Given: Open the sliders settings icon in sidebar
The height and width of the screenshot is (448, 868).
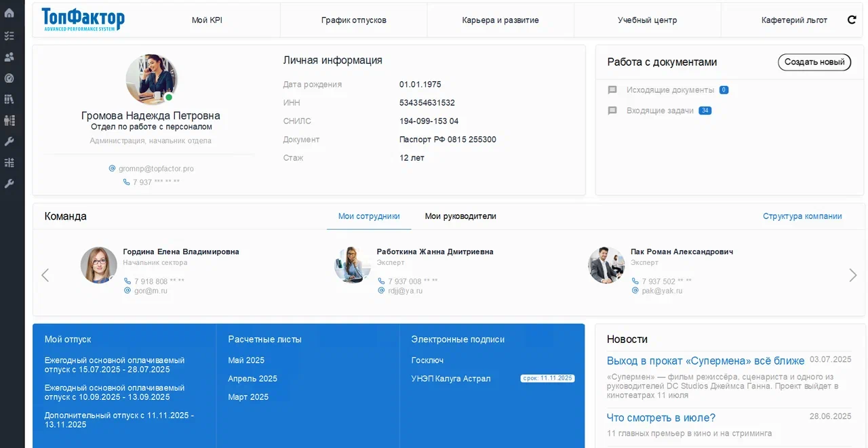Looking at the screenshot, I should pyautogui.click(x=9, y=163).
